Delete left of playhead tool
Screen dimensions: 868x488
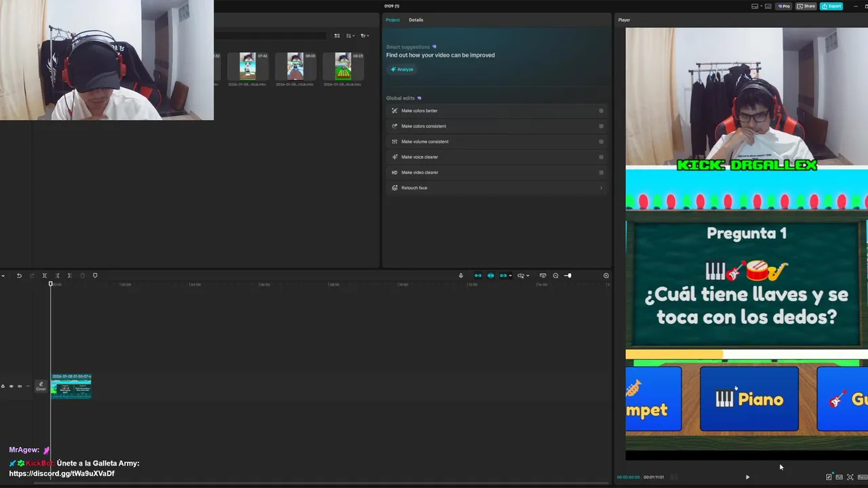(x=57, y=275)
